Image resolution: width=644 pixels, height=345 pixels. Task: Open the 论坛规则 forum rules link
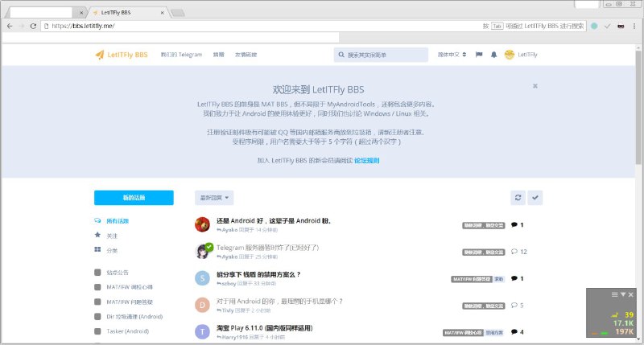[367, 160]
